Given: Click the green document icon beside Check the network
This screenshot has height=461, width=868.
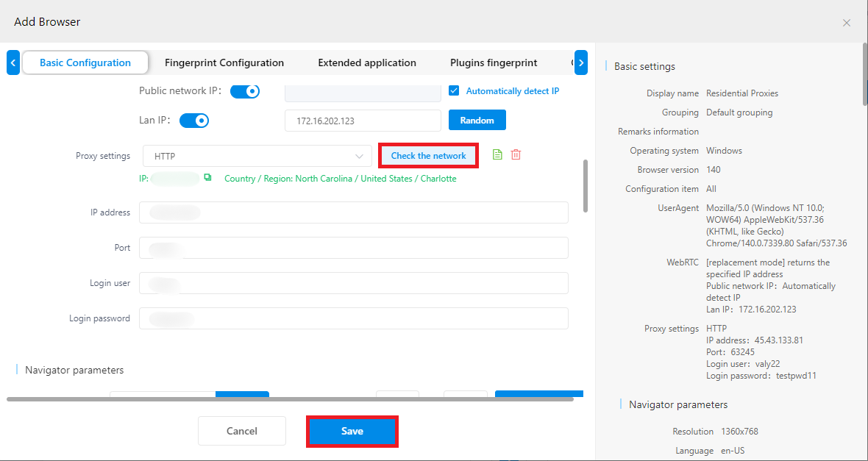Looking at the screenshot, I should click(497, 155).
